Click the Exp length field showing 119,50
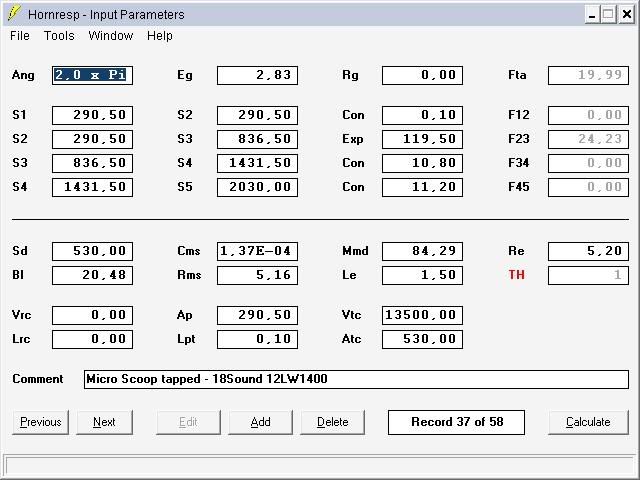This screenshot has height=480, width=640. point(422,139)
